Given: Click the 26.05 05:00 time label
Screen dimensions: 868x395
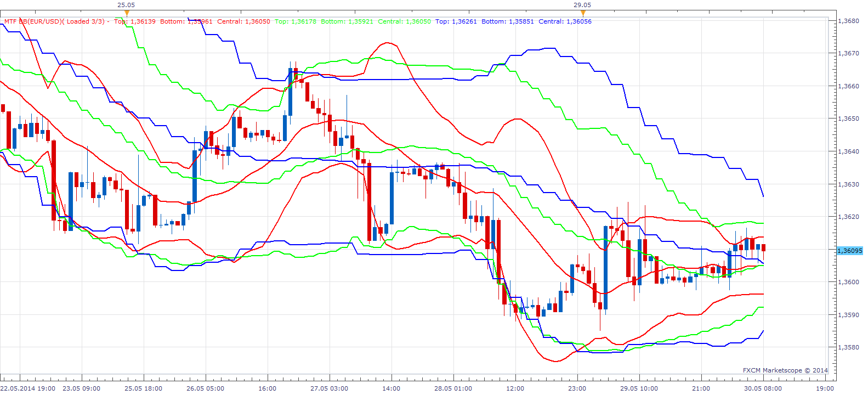Looking at the screenshot, I should 206,388.
